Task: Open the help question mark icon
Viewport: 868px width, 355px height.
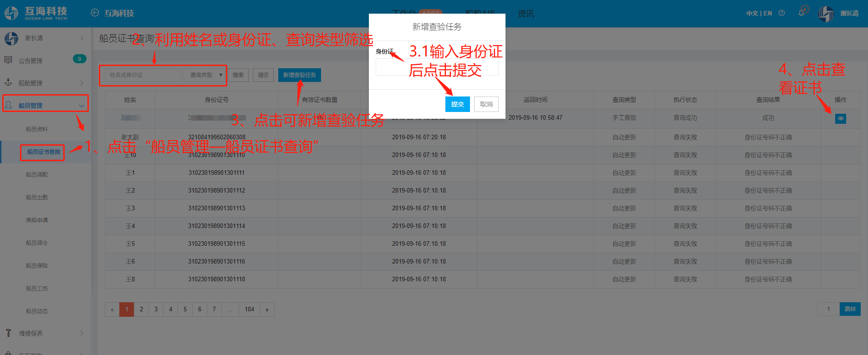Action: pos(781,13)
